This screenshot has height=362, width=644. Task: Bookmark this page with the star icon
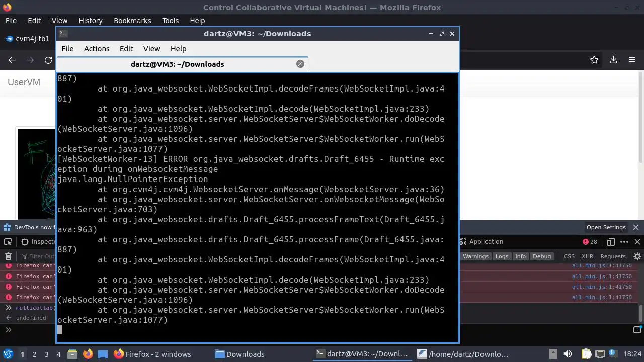click(594, 60)
